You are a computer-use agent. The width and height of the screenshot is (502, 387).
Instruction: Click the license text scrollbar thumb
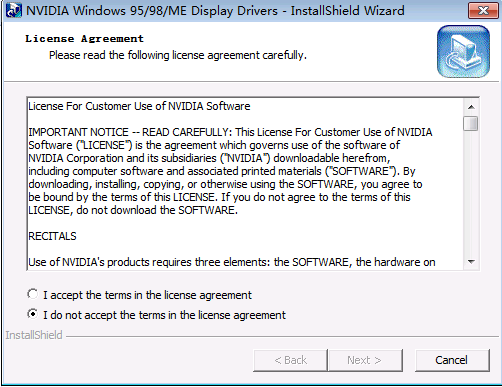click(x=471, y=123)
